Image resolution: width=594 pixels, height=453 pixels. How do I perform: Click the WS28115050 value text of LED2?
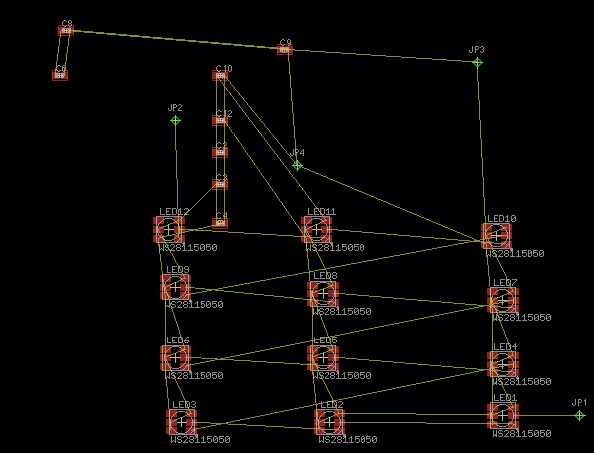point(348,440)
